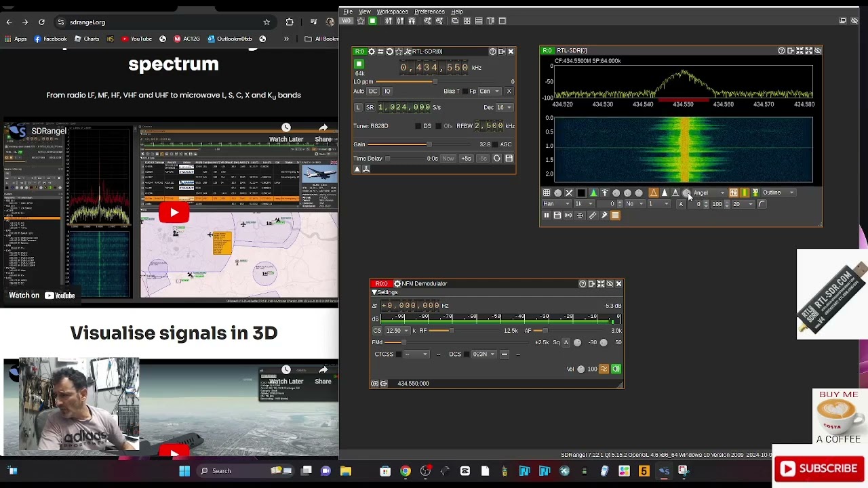Bookmark page with star icon
This screenshot has width=868, height=488.
267,22
